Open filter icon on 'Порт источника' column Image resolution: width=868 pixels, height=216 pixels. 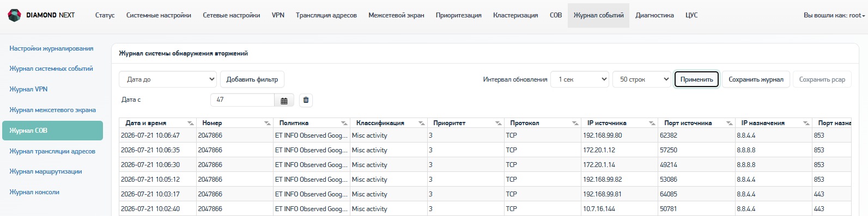(729, 123)
